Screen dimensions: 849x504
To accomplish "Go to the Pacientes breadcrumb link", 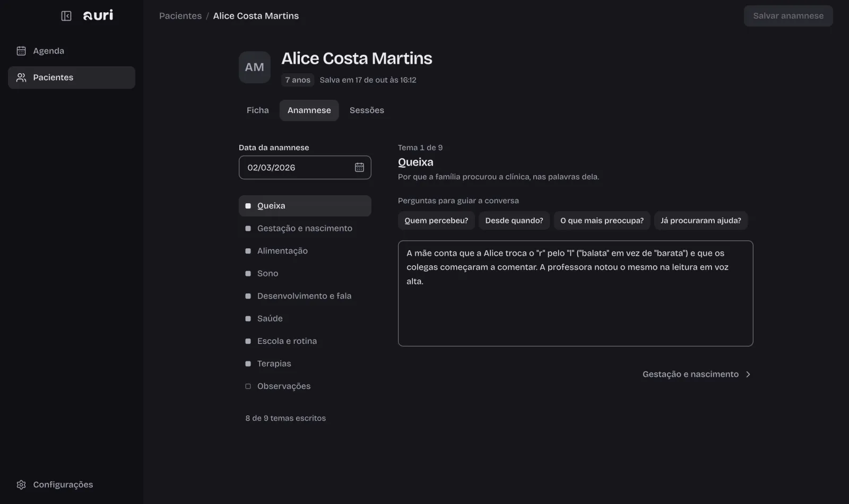I will 180,16.
